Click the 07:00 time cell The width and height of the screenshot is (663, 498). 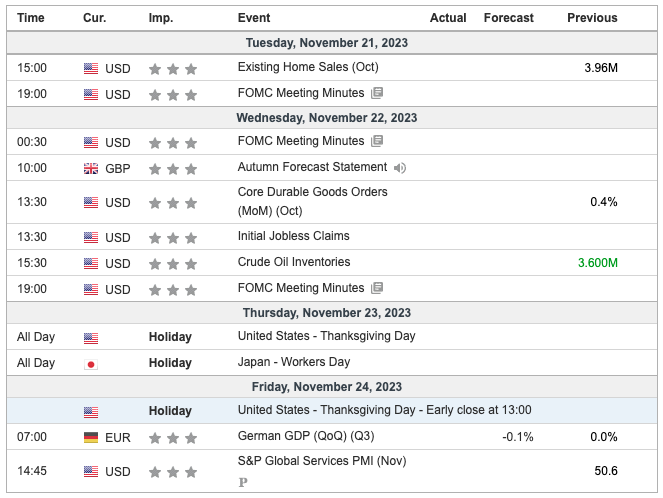tap(32, 437)
